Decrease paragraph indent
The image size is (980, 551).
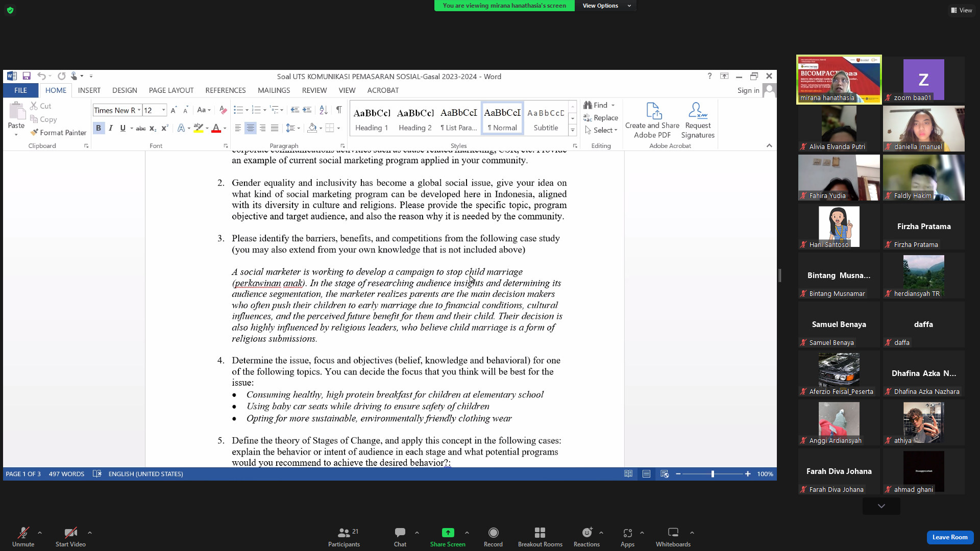[x=295, y=110]
